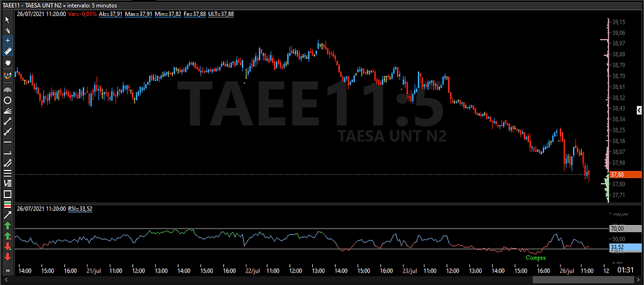
Task: Click the 22/jul date on time axis
Action: point(252,271)
